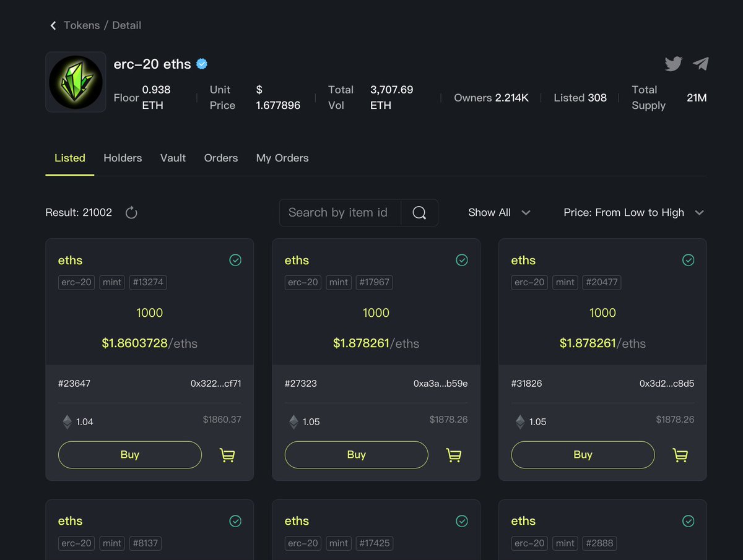Viewport: 743px width, 560px height.
Task: Open the Show All dropdown
Action: [x=499, y=213]
